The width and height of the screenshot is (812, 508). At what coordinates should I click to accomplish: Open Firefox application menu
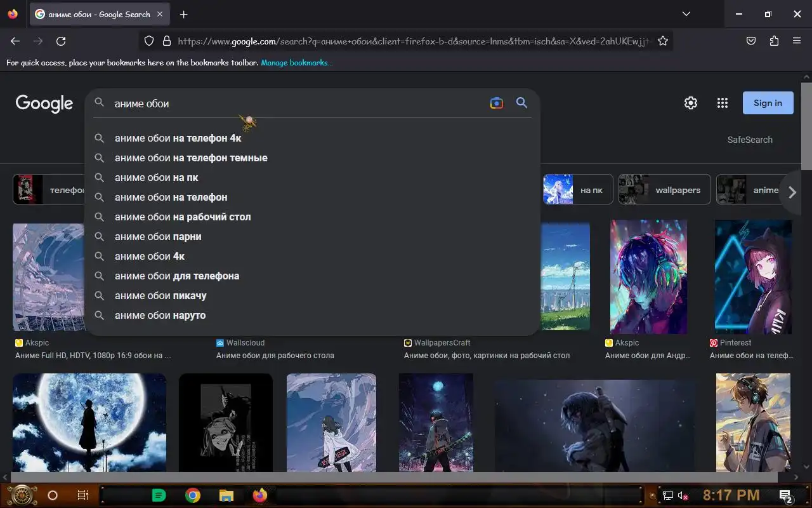(797, 41)
